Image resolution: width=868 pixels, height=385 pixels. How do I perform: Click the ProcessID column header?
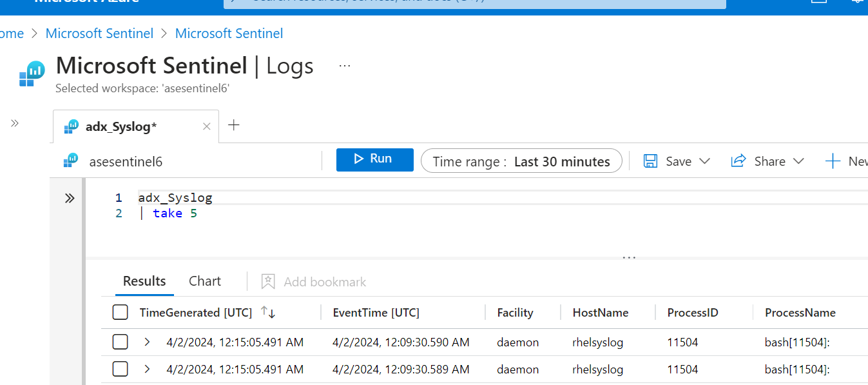click(693, 313)
